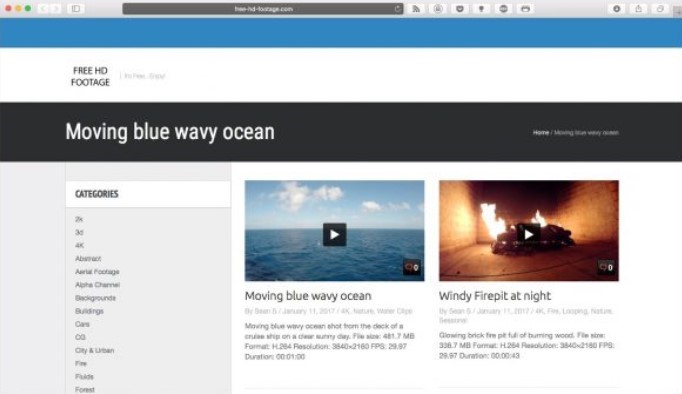This screenshot has height=394, width=682.
Task: Open the Share toolbar icon
Action: [x=638, y=9]
